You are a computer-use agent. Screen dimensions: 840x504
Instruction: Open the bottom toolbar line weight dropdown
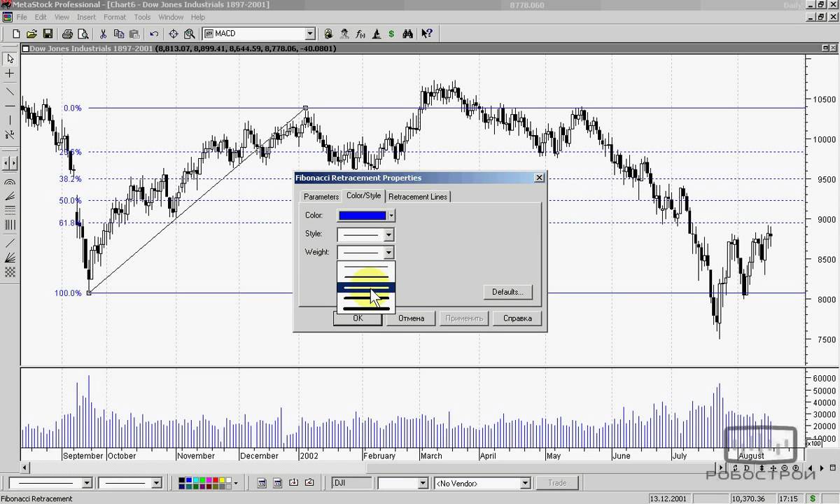pyautogui.click(x=156, y=483)
